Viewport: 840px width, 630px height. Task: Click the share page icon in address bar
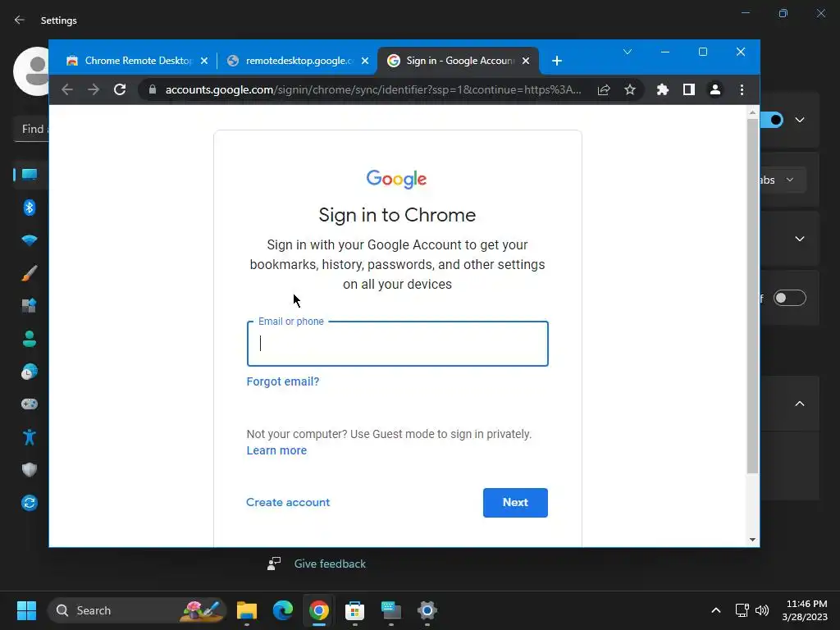pyautogui.click(x=604, y=90)
